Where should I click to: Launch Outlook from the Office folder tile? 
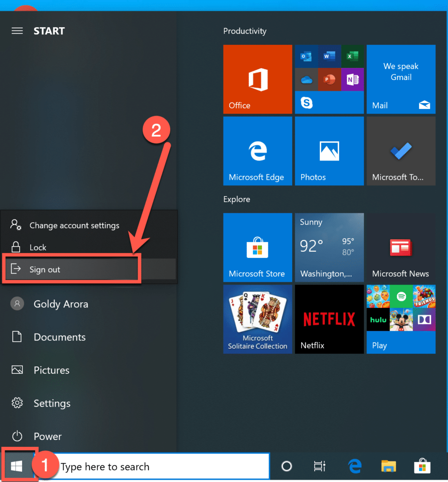pos(306,57)
